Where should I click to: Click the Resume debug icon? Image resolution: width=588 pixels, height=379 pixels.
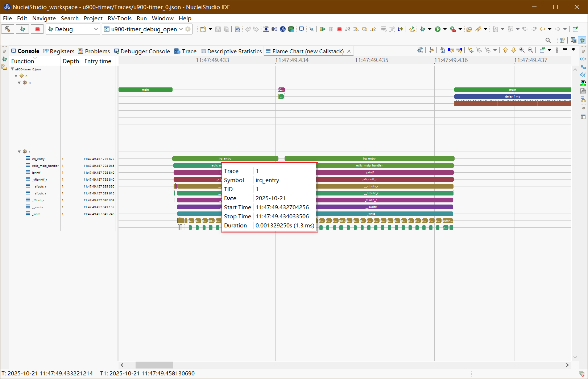[x=323, y=29]
